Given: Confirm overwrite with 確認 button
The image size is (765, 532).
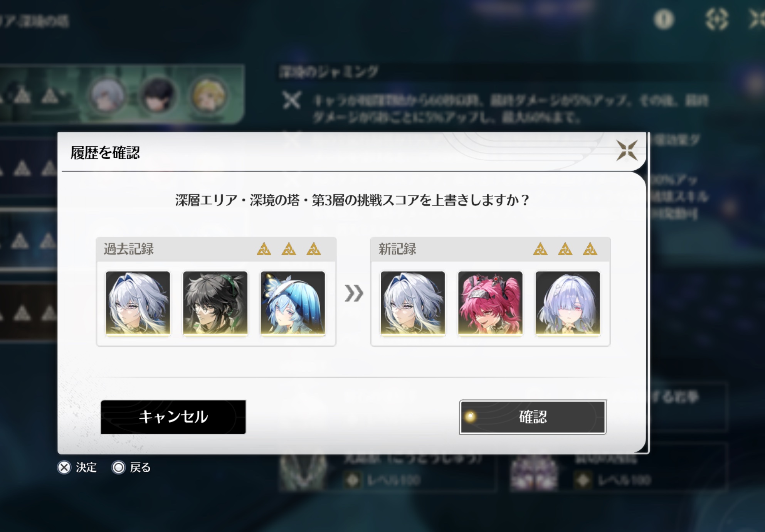Looking at the screenshot, I should (533, 417).
